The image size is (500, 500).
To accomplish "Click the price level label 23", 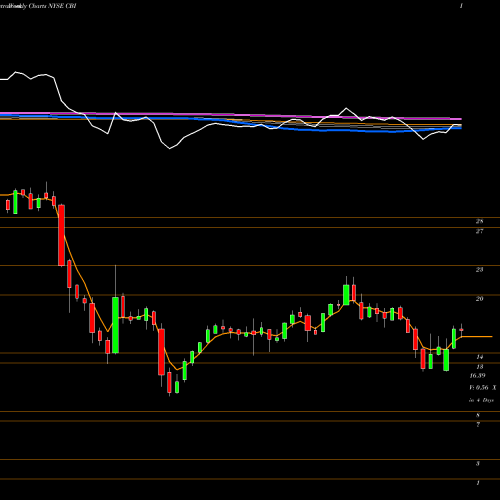I will tap(479, 269).
